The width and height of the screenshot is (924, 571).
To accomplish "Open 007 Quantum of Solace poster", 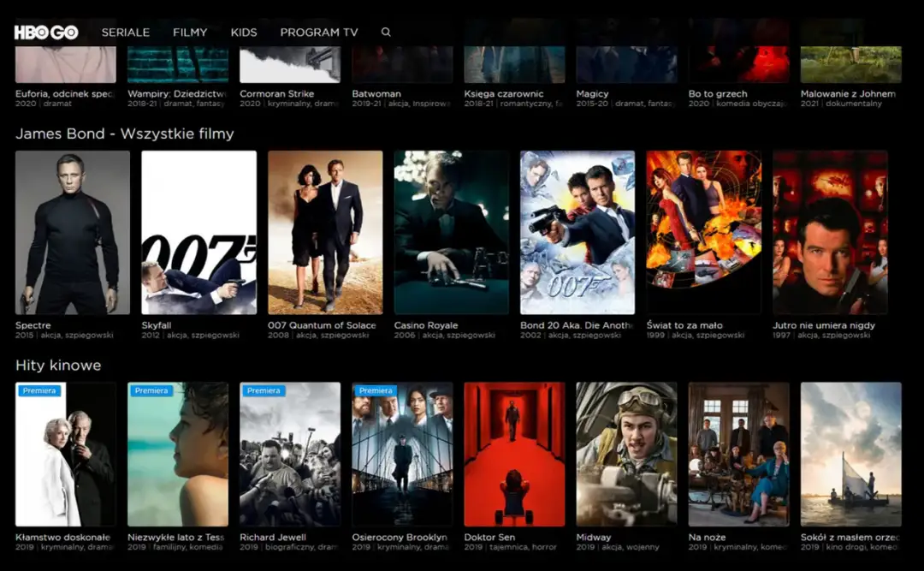I will pyautogui.click(x=324, y=231).
